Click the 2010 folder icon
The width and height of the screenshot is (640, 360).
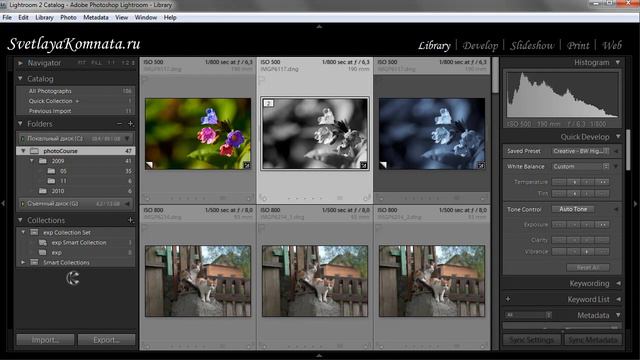[x=43, y=191]
